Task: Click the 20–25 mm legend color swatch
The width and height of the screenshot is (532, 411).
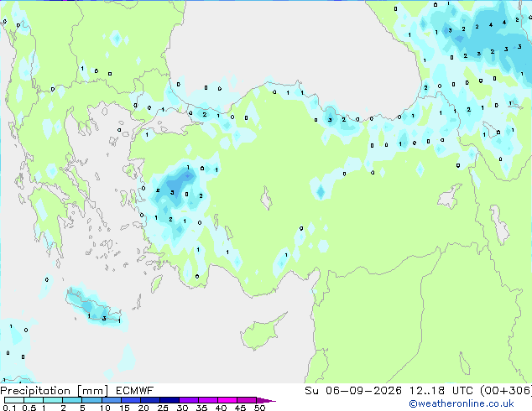Action: coord(150,400)
